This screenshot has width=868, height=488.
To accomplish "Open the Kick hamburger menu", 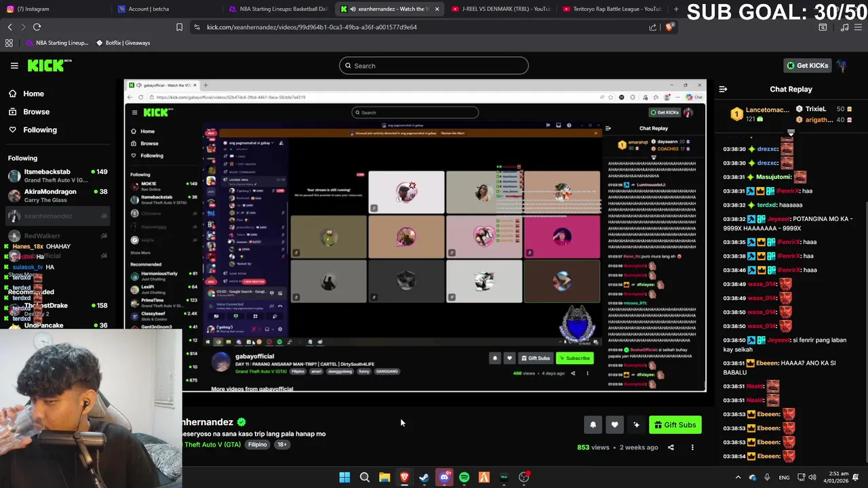I will click(x=14, y=66).
